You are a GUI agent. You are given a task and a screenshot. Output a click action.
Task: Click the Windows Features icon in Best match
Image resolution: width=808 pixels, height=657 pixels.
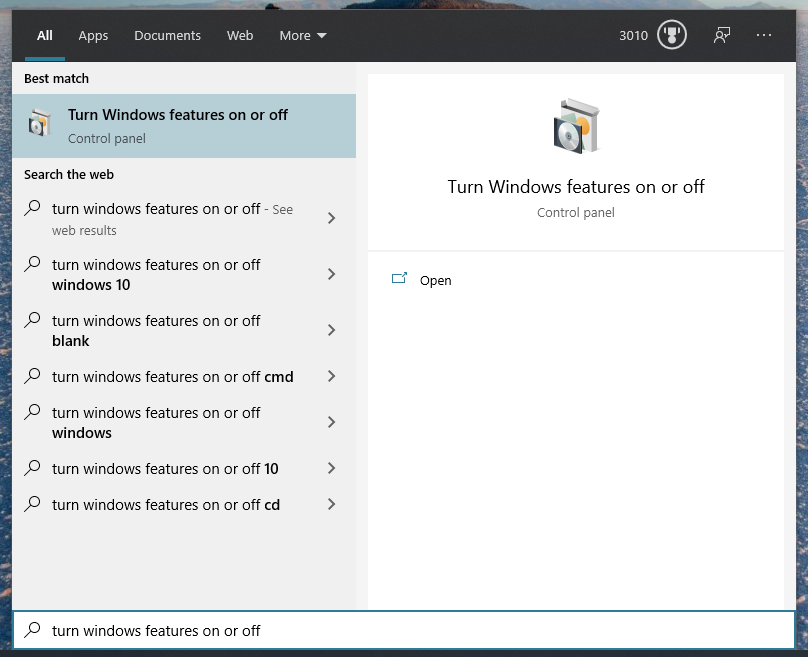coord(40,123)
